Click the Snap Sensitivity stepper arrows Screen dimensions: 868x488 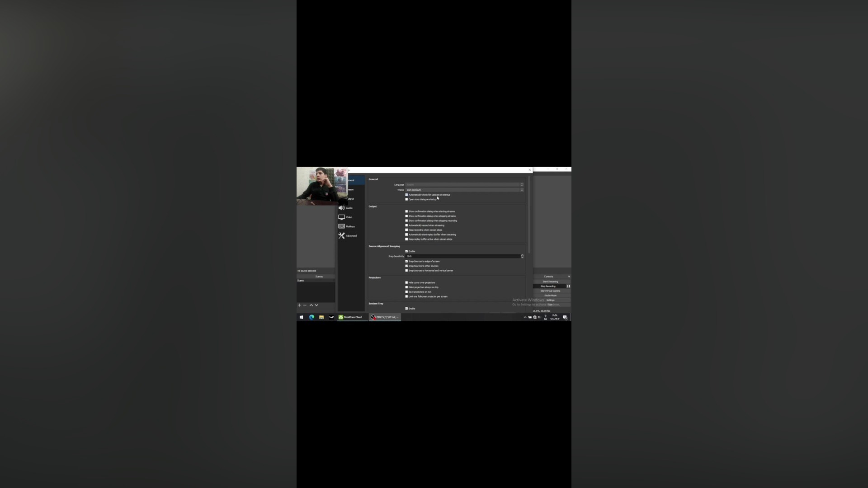point(522,256)
